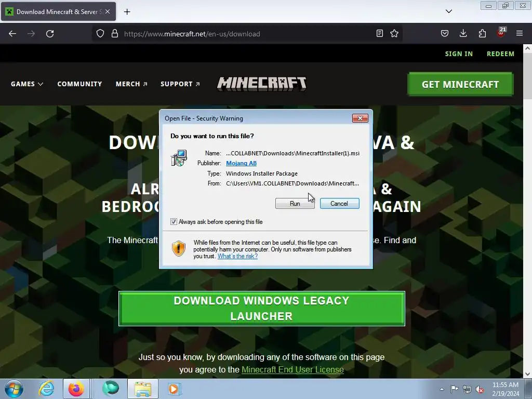Open the Firefox hamburger menu
The width and height of the screenshot is (532, 399).
520,33
